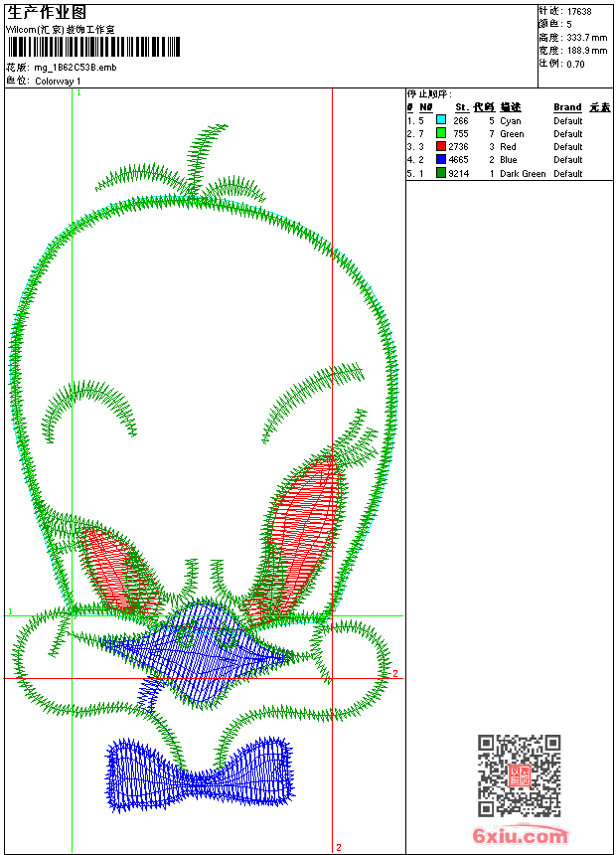Click 'Default' brand in the Dark Green row
Viewport: 616px width, 855px height.
tap(568, 174)
